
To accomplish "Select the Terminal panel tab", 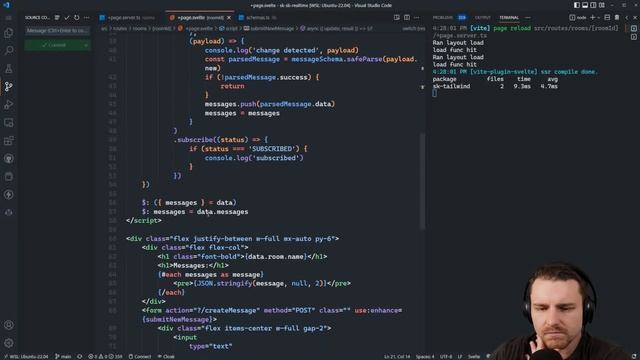I will coord(509,18).
